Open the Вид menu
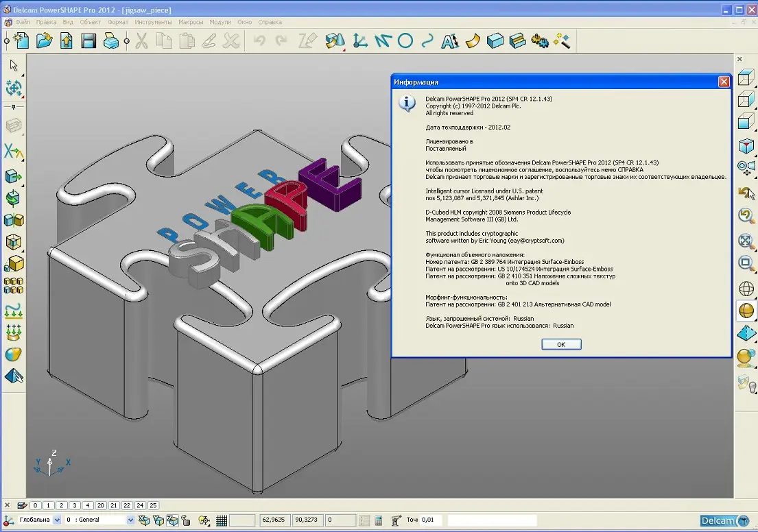Screen dimensions: 758x532 (68, 22)
